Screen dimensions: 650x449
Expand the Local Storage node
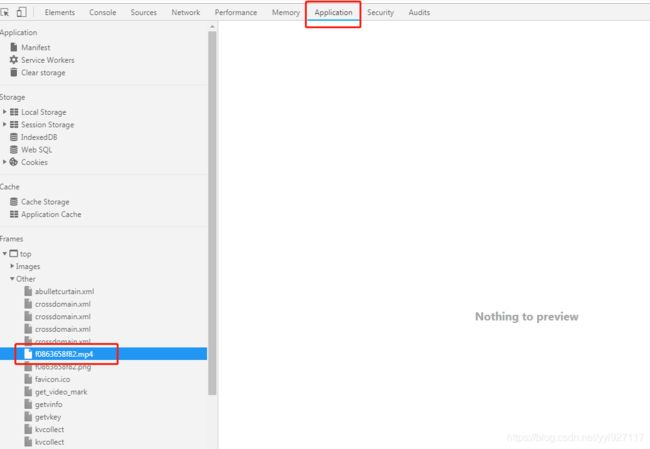tap(5, 112)
